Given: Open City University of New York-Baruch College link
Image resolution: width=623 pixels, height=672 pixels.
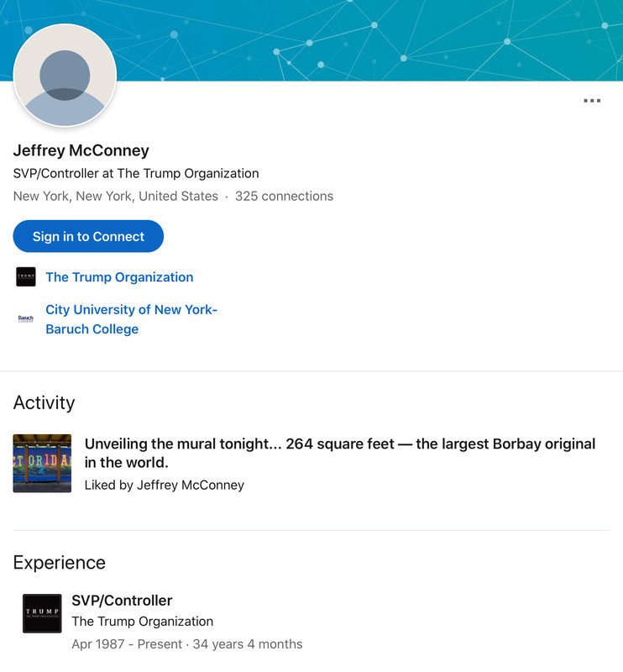Looking at the screenshot, I should [132, 319].
